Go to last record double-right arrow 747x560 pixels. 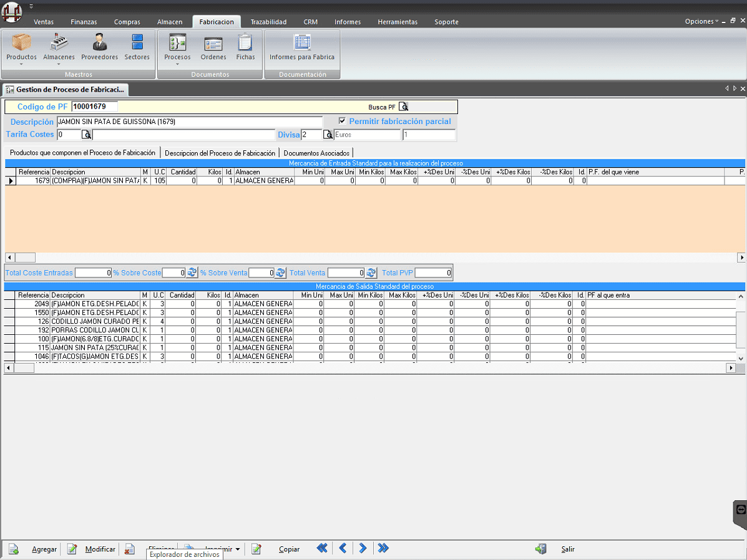[383, 548]
